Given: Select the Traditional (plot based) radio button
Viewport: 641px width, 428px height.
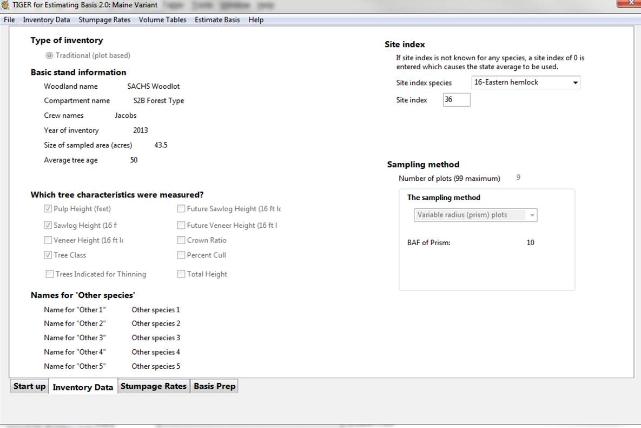Looking at the screenshot, I should pyautogui.click(x=50, y=55).
